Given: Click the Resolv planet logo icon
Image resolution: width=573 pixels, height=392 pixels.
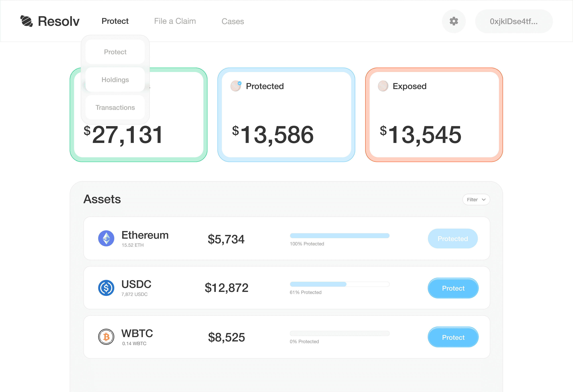Looking at the screenshot, I should (26, 21).
